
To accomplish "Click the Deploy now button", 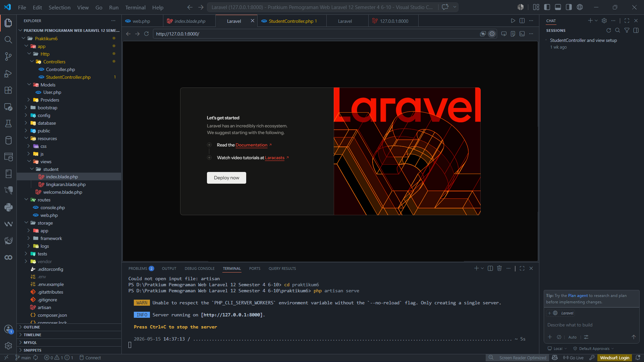I will pyautogui.click(x=227, y=178).
